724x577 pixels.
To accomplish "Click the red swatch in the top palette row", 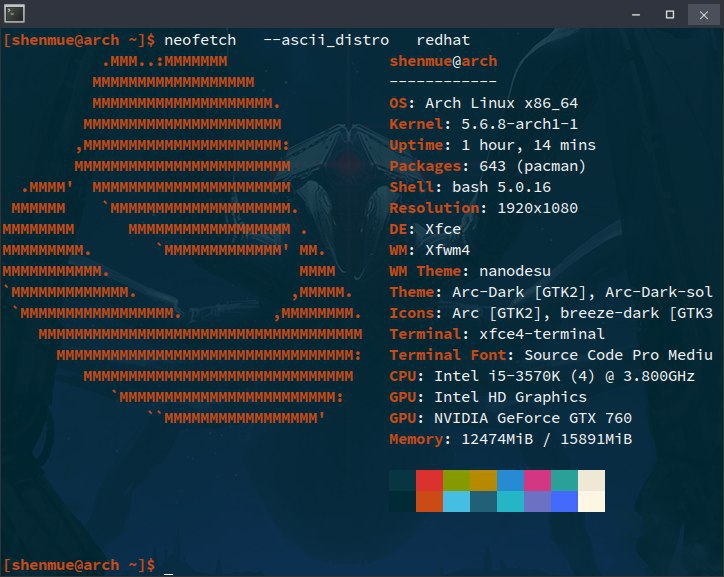I will click(429, 481).
